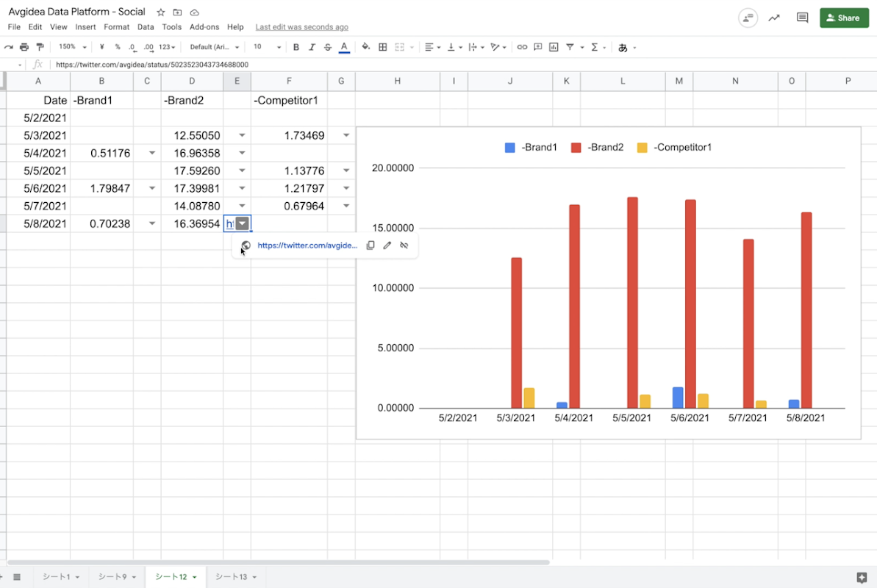This screenshot has width=877, height=588.
Task: Open horizontal align dropdown
Action: [432, 47]
